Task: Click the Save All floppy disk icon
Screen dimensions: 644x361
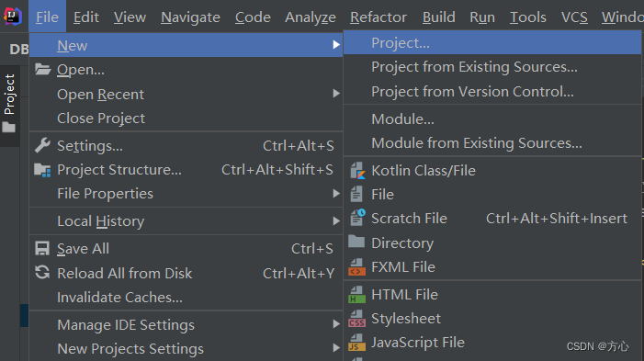Action: [x=42, y=248]
